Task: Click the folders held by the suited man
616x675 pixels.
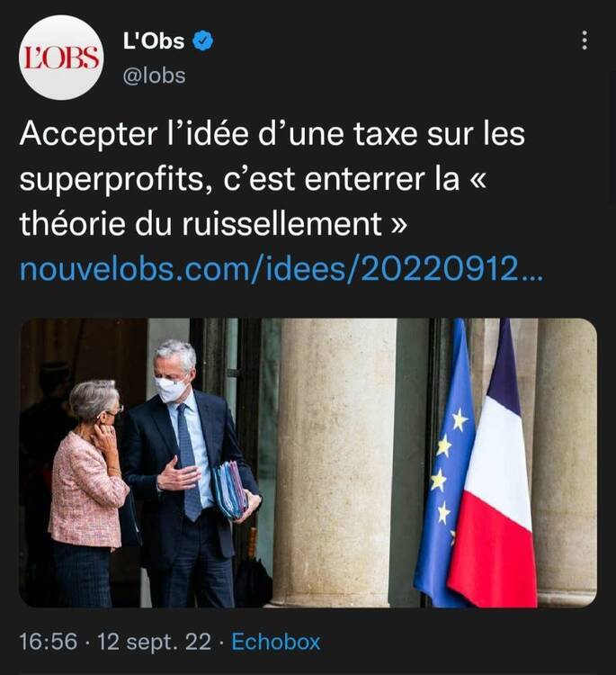Action: [229, 490]
